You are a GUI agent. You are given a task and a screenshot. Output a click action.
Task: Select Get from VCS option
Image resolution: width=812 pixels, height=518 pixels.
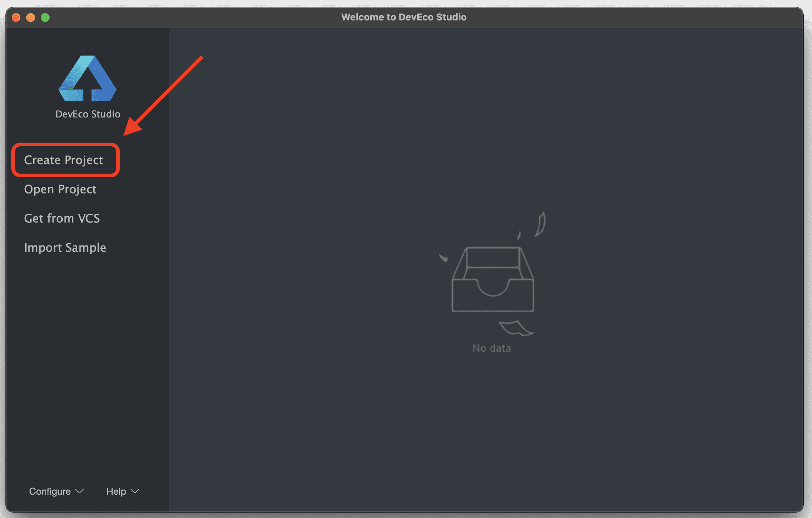click(62, 219)
